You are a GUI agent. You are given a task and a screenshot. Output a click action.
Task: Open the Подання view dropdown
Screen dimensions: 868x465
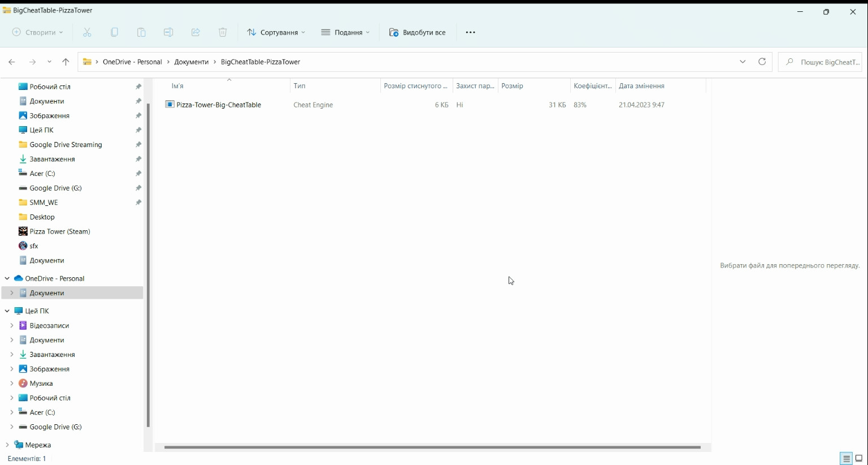point(345,32)
